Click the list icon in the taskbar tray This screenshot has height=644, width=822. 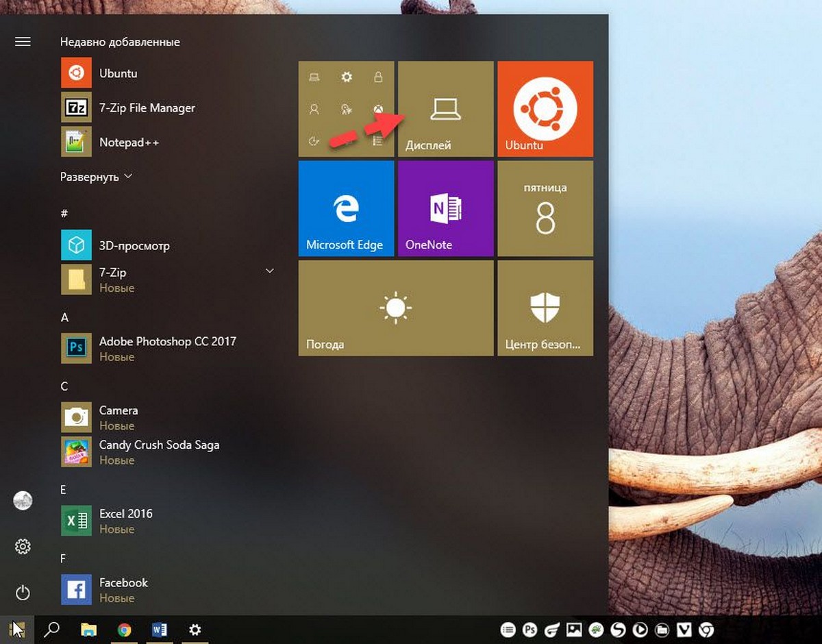pos(508,629)
